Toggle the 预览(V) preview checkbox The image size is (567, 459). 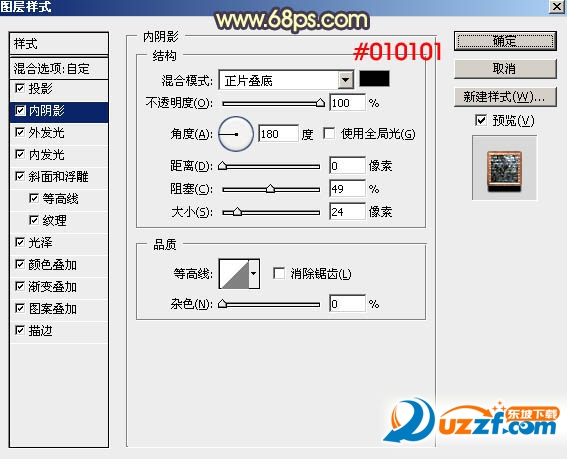[x=481, y=120]
